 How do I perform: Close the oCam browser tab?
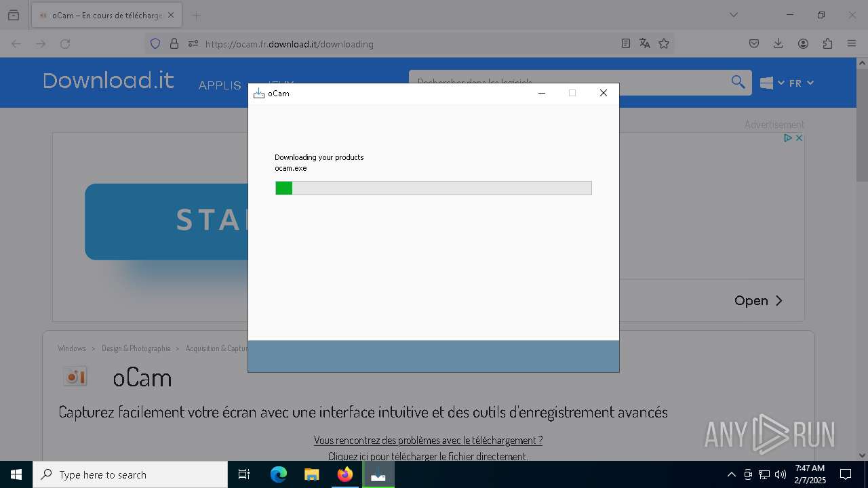[x=171, y=15]
